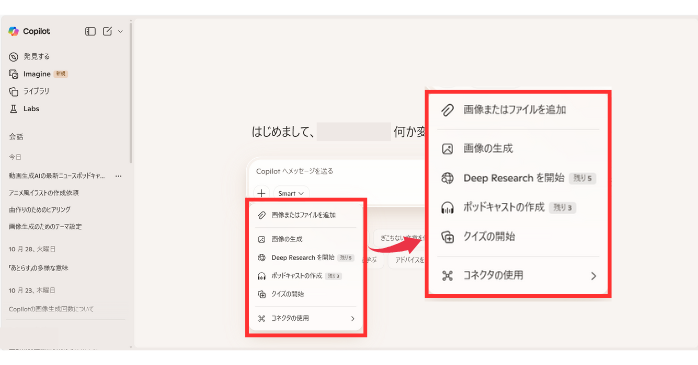698x365 pixels.
Task: Expand コネクタの使用 in the small plus menu
Action: tap(306, 318)
